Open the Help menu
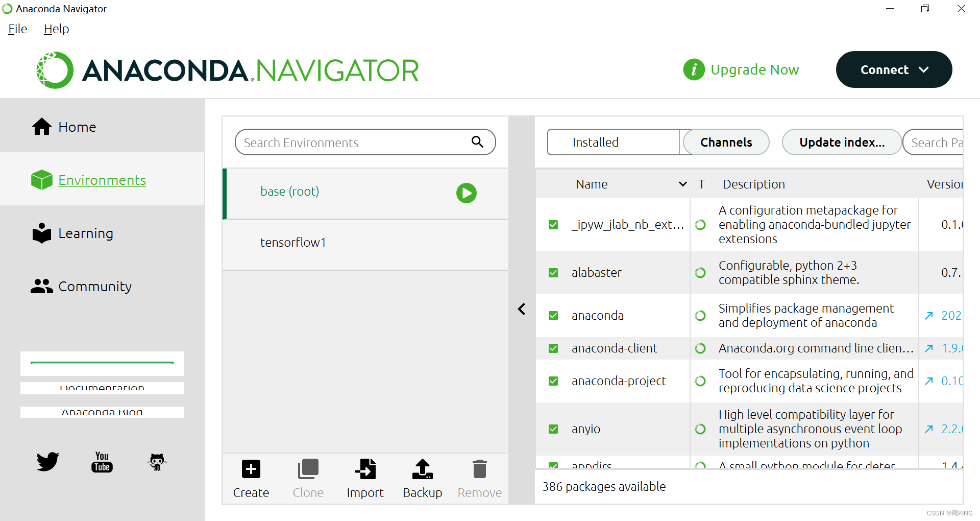 coord(56,29)
